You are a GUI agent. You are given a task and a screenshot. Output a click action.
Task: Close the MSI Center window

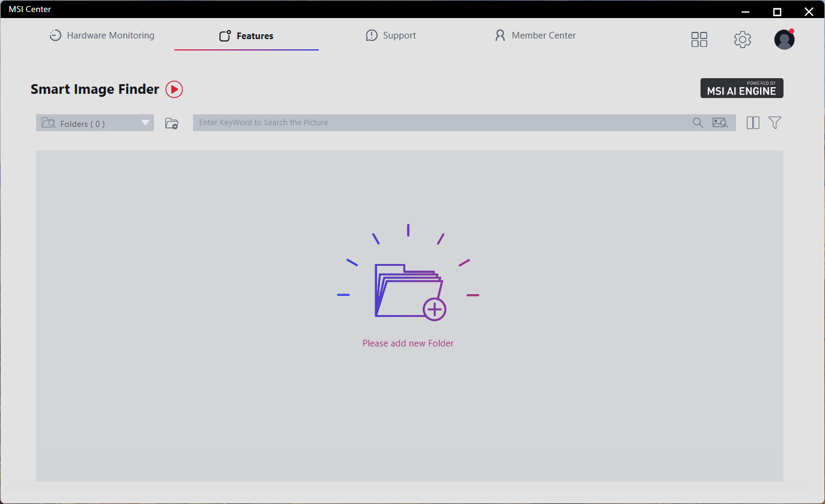[809, 11]
